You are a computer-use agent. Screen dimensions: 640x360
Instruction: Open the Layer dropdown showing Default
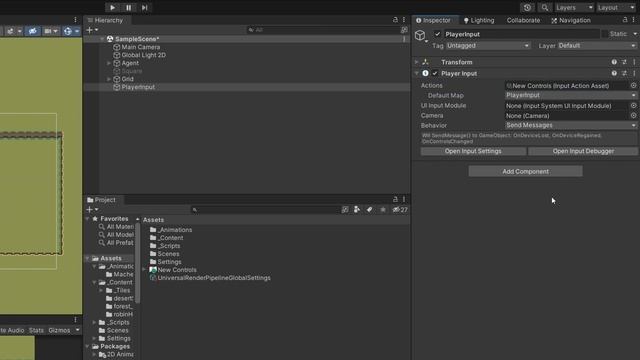pyautogui.click(x=597, y=46)
